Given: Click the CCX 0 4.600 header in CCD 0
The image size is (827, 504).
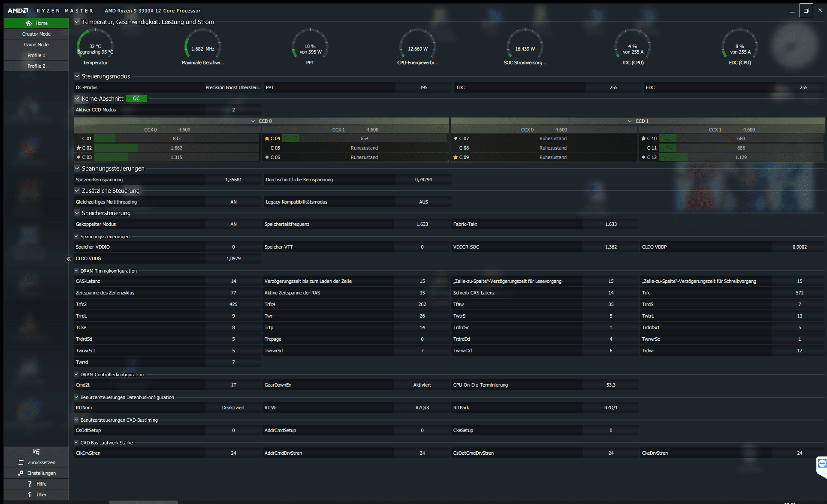Looking at the screenshot, I should point(167,129).
